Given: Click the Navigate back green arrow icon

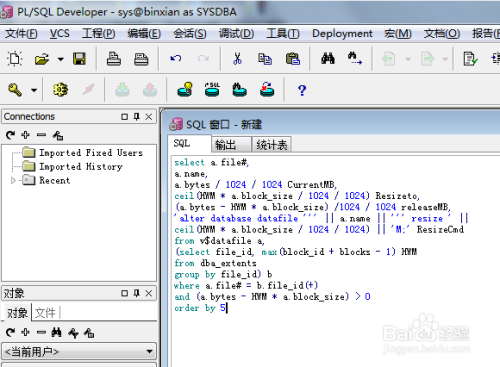Looking at the screenshot, I should pos(388,59).
